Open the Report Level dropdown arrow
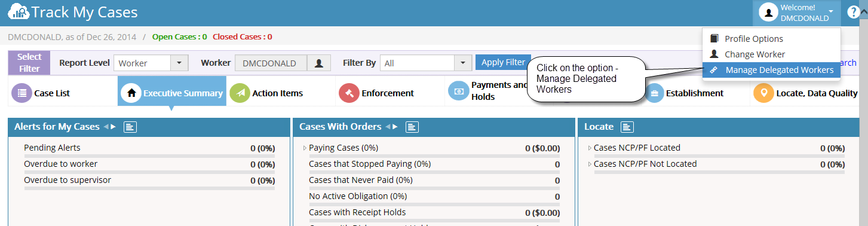Viewport: 868px width, 226px height. pyautogui.click(x=179, y=63)
